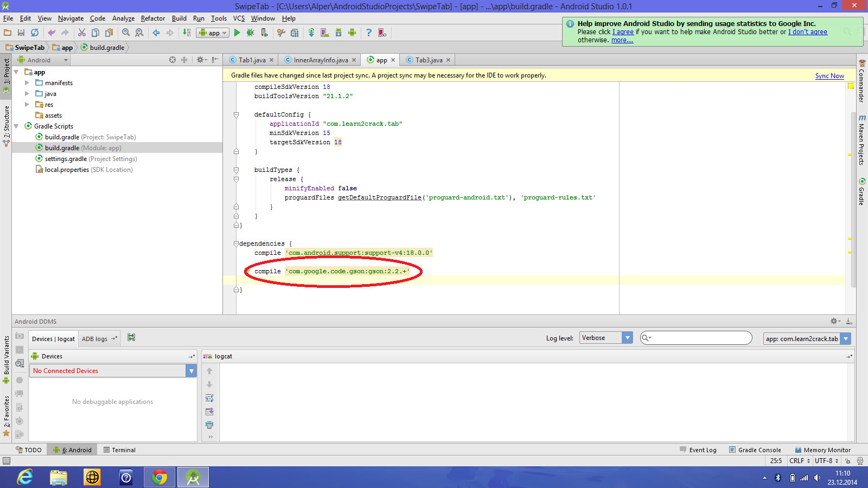Image resolution: width=868 pixels, height=488 pixels.
Task: Cut selection using the scissors icon
Action: point(82,33)
